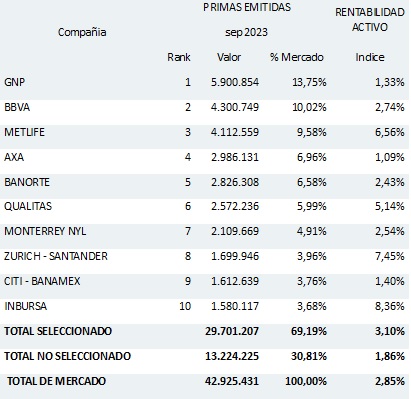Screen dimensions: 411x399
Task: Click the Rank column header
Action: click(179, 57)
